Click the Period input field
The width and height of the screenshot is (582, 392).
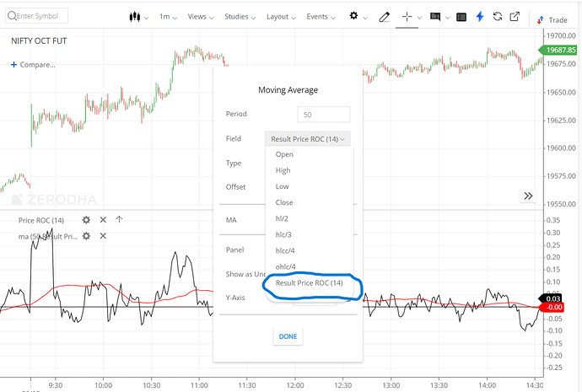[x=323, y=114]
